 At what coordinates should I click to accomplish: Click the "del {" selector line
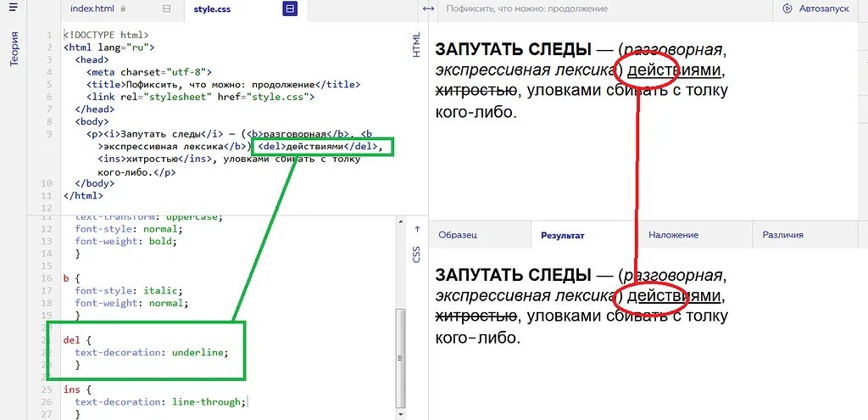click(78, 340)
